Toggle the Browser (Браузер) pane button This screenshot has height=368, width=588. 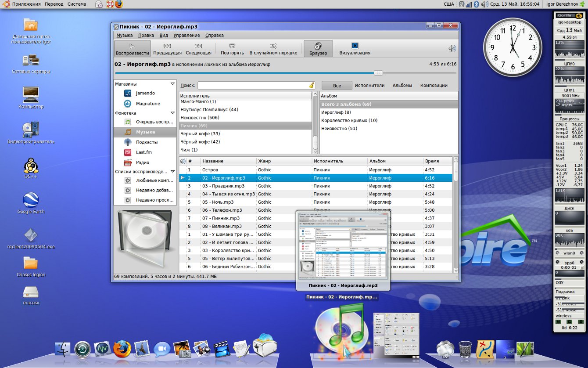tap(318, 48)
